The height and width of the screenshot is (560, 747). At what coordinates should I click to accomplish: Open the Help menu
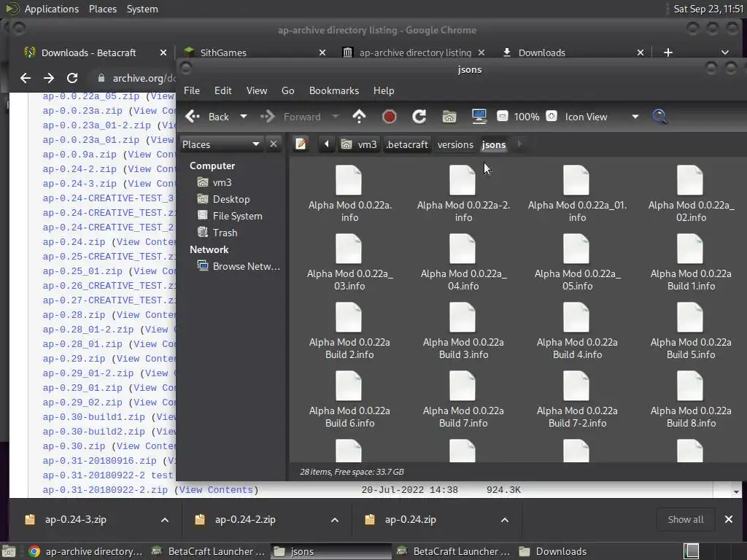[x=384, y=90]
